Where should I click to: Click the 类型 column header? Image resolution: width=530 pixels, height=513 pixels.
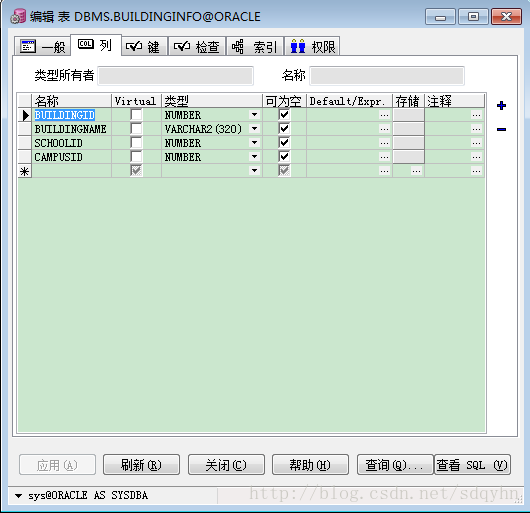212,101
